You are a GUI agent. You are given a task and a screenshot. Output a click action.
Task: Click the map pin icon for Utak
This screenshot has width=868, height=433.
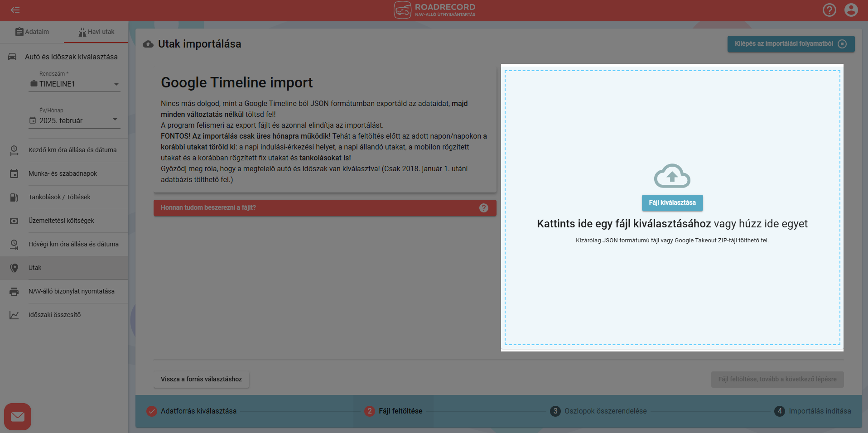pos(14,268)
